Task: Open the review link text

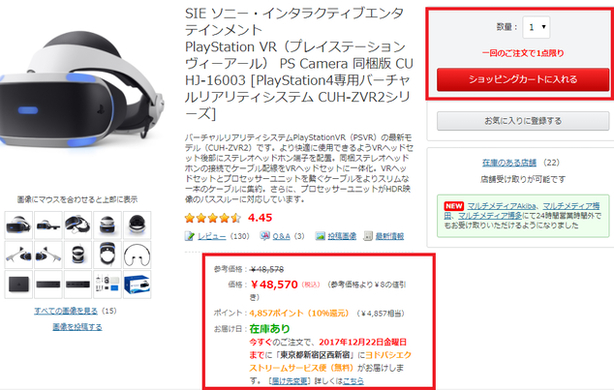Action: click(x=211, y=236)
